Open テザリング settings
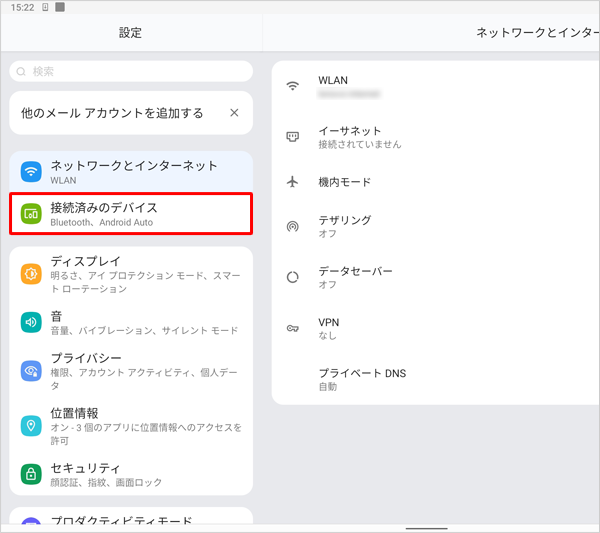Image resolution: width=600 pixels, height=533 pixels. pyautogui.click(x=435, y=227)
